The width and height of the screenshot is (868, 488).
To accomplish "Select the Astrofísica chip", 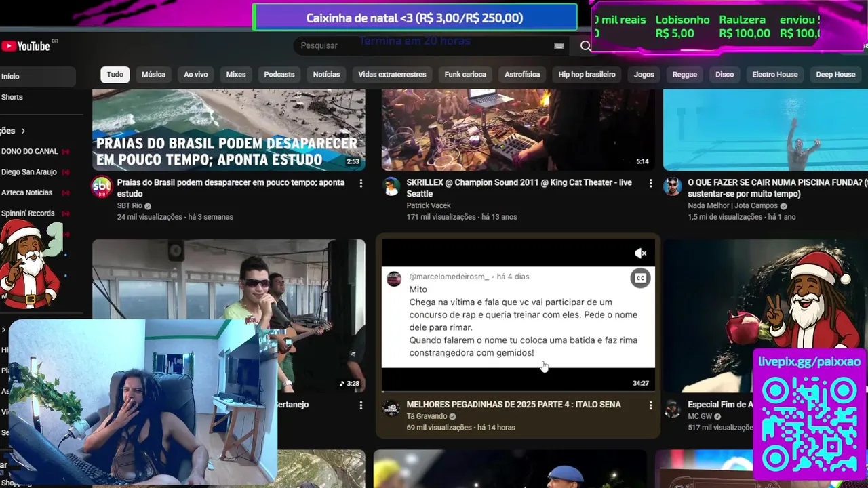I will pos(522,75).
